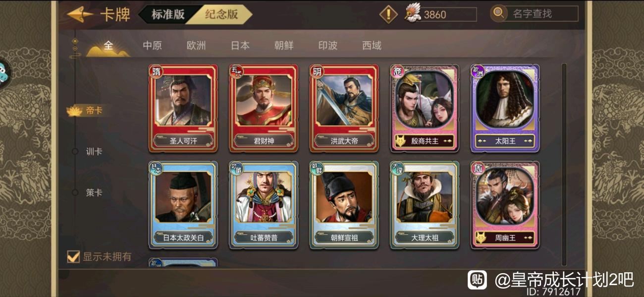The height and width of the screenshot is (297, 644).
Task: Open the 训卡 category
Action: click(94, 152)
